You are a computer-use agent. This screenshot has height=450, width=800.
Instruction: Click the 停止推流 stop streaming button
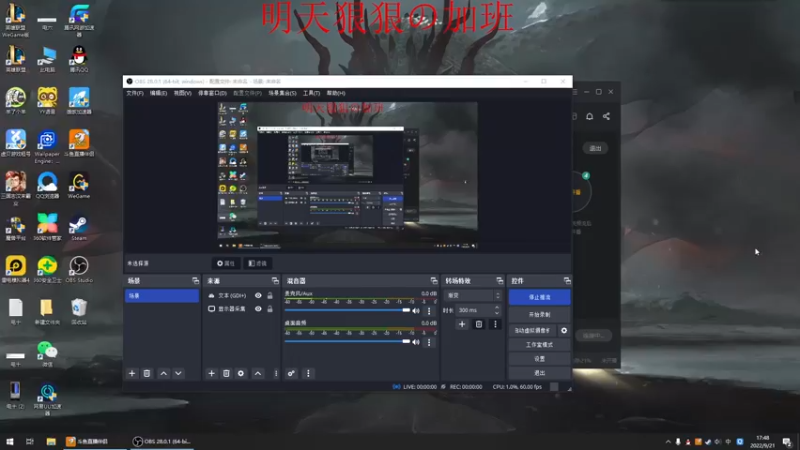pyautogui.click(x=539, y=297)
